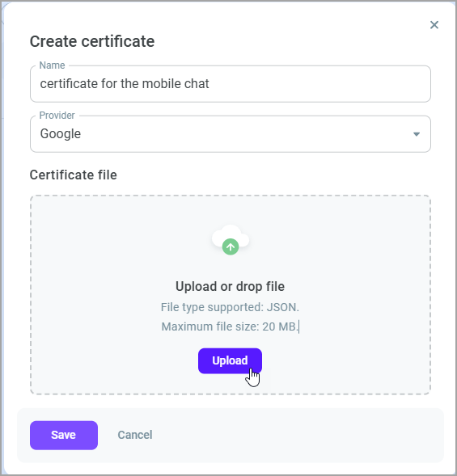Click the Certificate file heading
This screenshot has height=476, width=457.
[74, 175]
